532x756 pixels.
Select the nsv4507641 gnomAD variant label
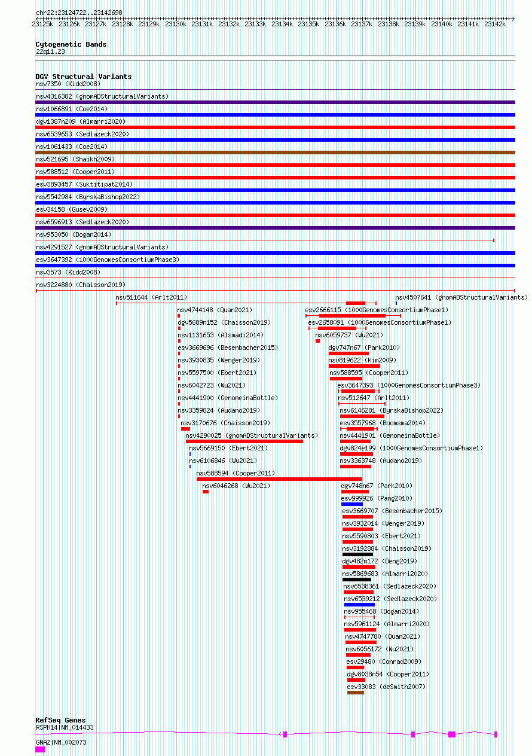click(x=461, y=297)
